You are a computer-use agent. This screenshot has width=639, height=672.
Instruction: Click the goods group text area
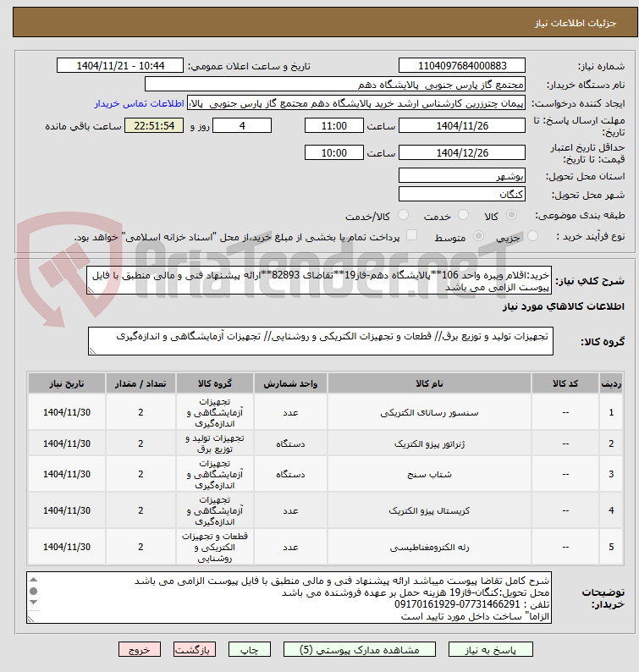[321, 341]
